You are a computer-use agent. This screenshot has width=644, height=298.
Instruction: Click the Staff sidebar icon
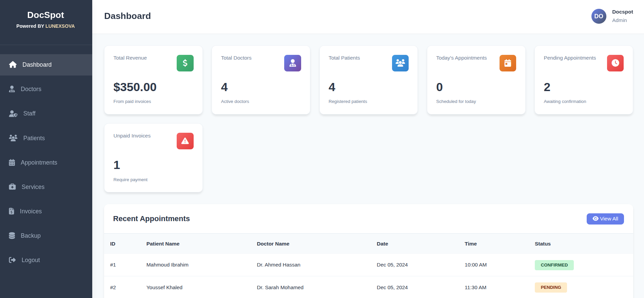[13, 113]
